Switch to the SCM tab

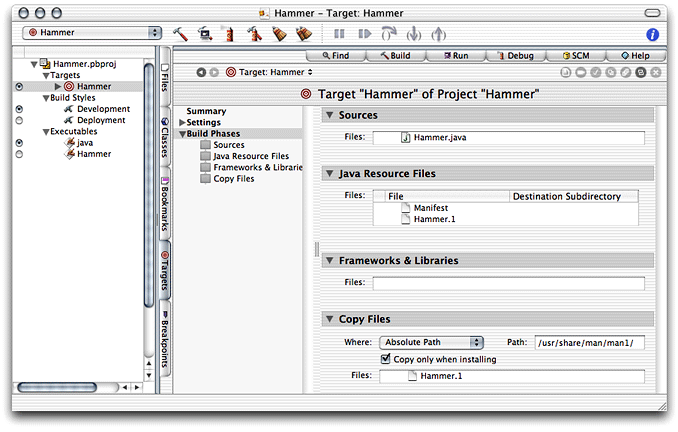576,55
